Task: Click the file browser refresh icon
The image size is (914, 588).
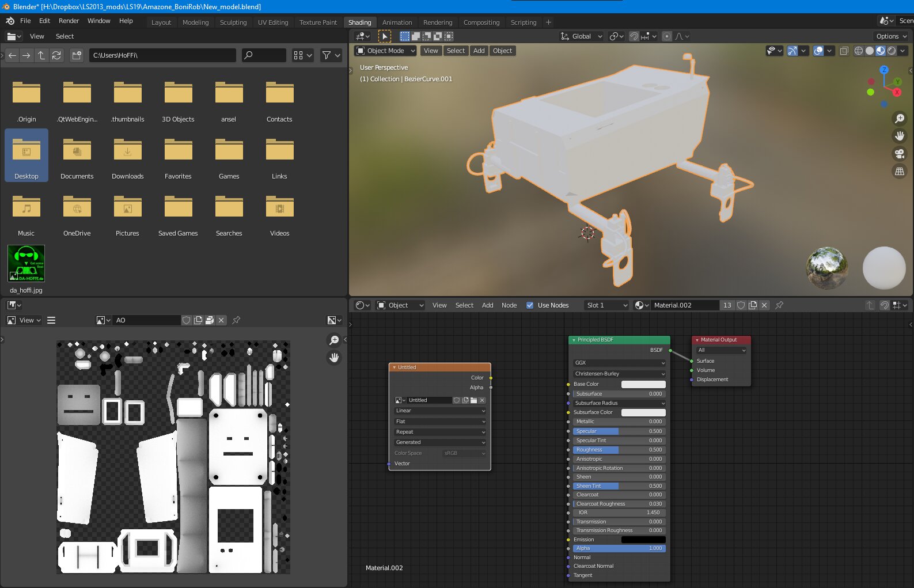Action: tap(56, 55)
